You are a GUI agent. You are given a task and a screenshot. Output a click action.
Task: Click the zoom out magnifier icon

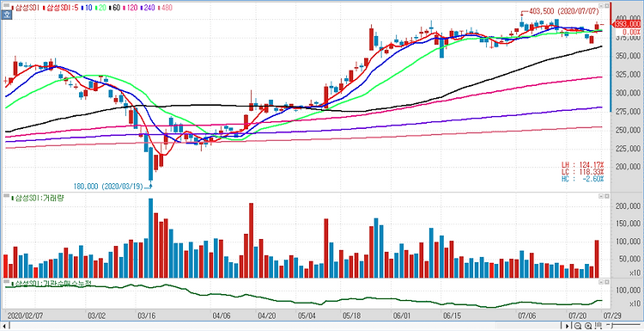coord(578,326)
